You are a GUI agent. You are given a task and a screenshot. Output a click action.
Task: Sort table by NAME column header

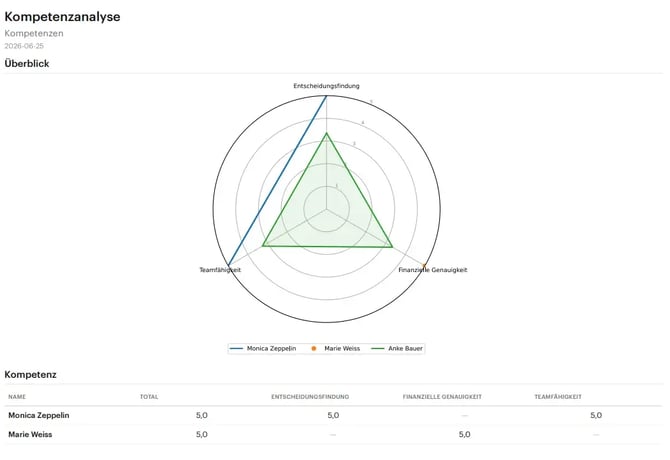click(x=17, y=397)
